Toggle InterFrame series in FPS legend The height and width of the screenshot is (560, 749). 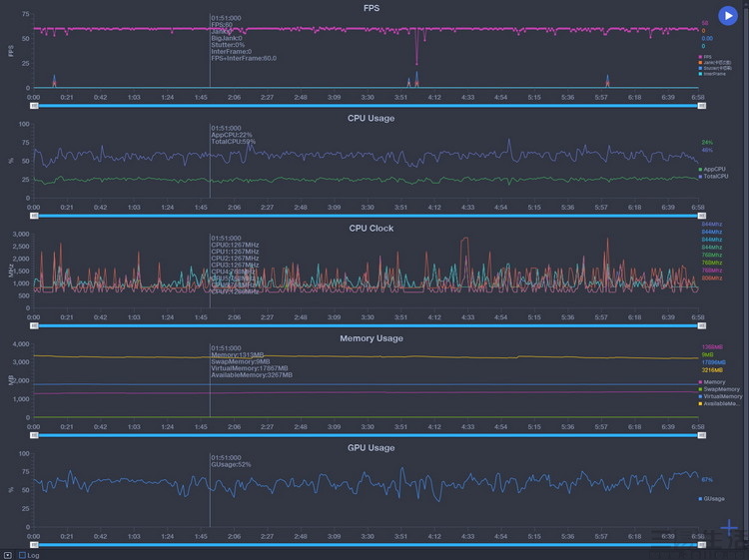[712, 74]
